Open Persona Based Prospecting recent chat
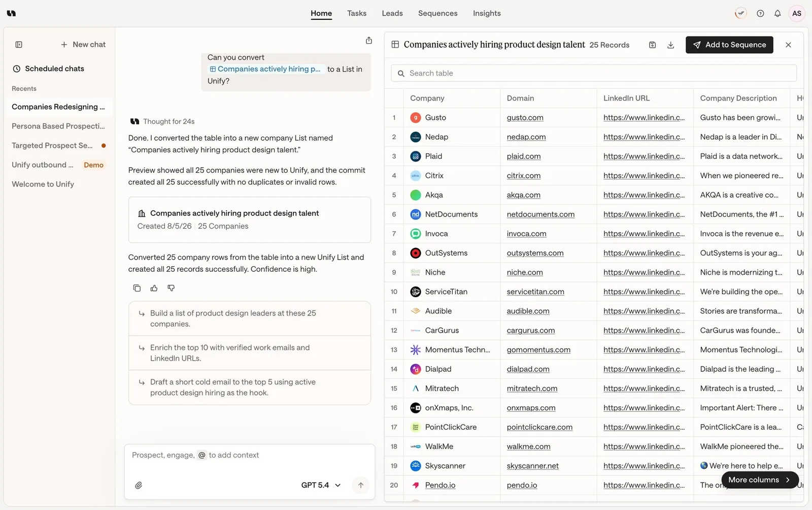Viewport: 812px width, 510px height. (x=58, y=126)
